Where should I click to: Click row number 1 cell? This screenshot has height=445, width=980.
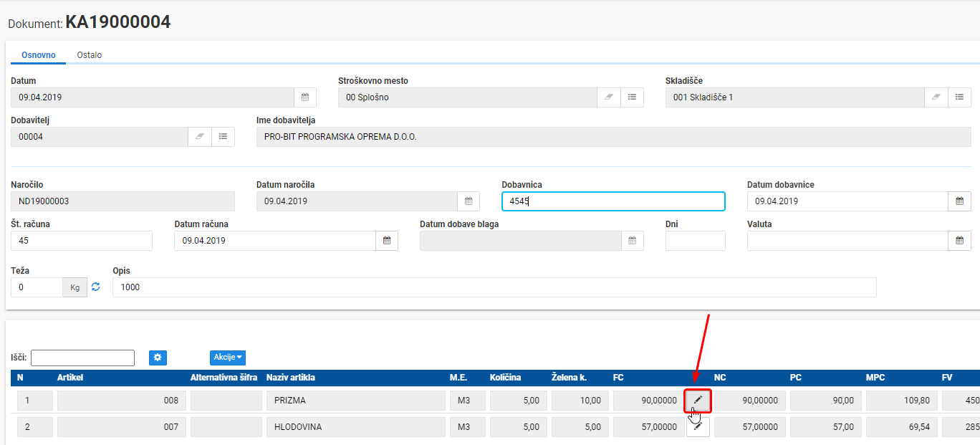tap(35, 401)
